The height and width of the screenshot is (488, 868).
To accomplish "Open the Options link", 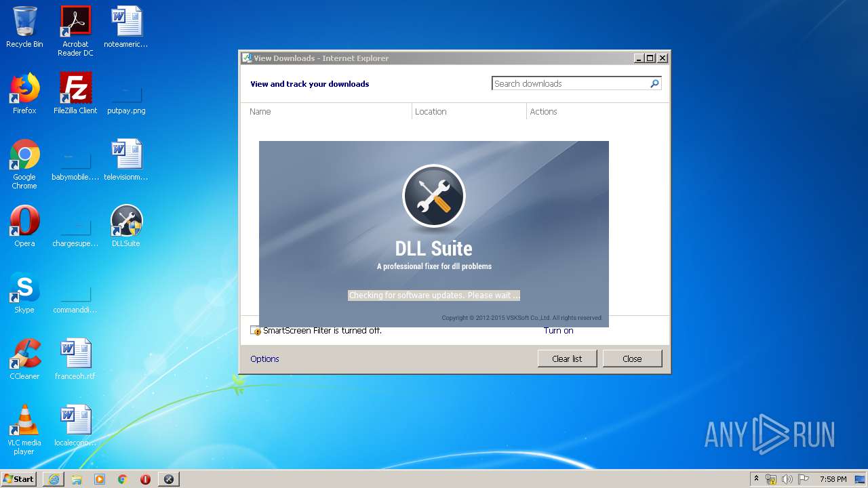I will pyautogui.click(x=264, y=359).
